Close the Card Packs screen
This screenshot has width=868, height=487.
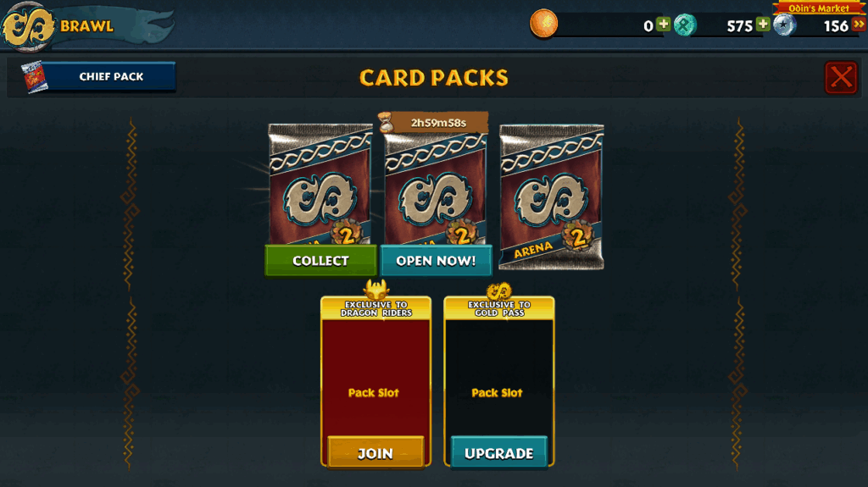coord(841,77)
